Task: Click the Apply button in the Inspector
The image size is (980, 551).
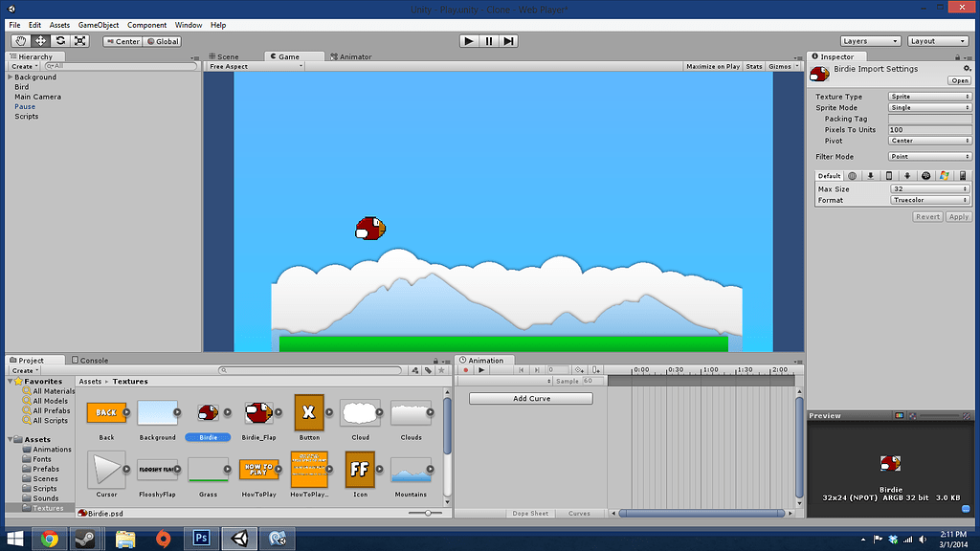Action: tap(958, 216)
